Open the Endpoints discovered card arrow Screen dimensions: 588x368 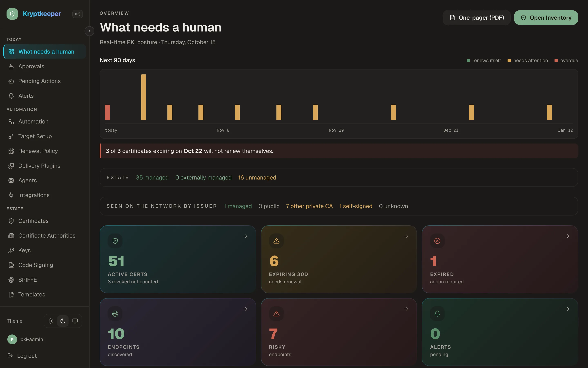[245, 309]
